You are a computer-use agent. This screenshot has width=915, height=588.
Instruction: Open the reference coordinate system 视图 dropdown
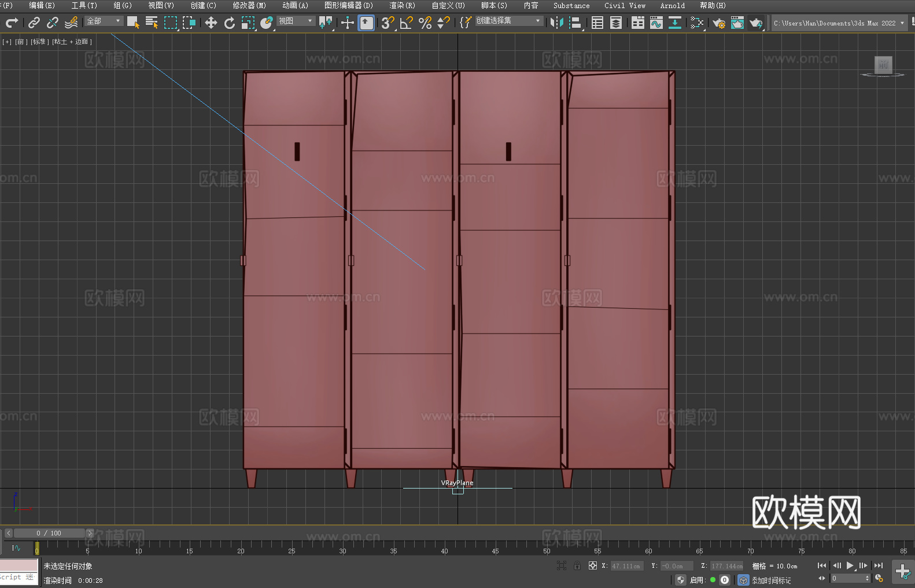click(x=296, y=21)
